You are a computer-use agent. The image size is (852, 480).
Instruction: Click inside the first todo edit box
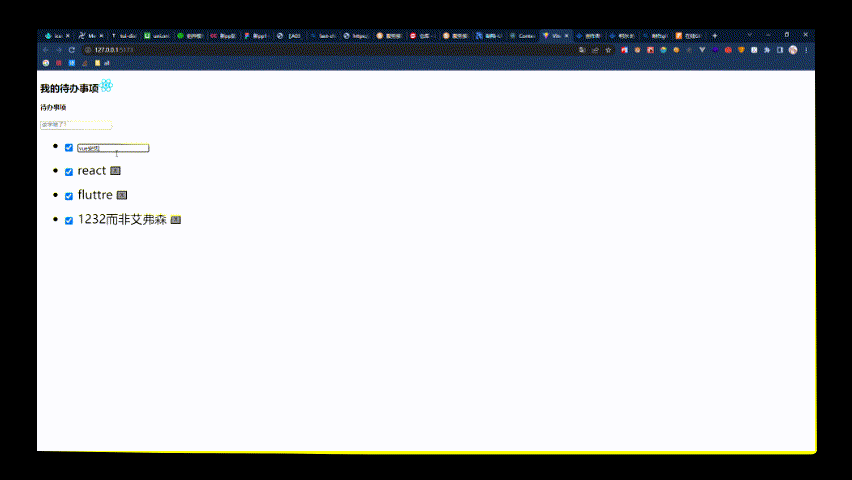pyautogui.click(x=113, y=148)
